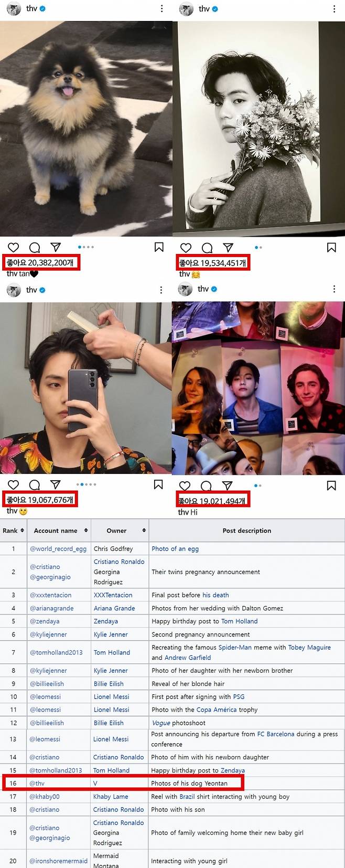Comment on the photo booth collage post
Screen dimensions: 345x868
[x=207, y=486]
